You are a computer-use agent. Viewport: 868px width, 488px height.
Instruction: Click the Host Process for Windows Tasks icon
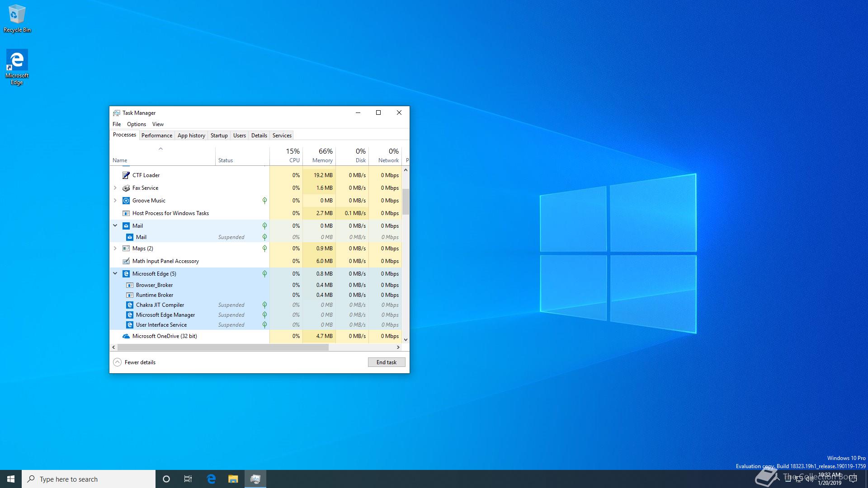tap(126, 213)
